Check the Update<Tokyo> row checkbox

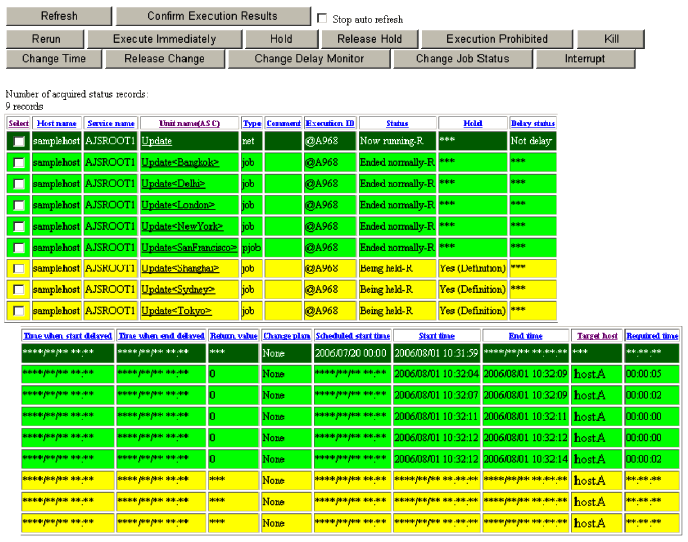pyautogui.click(x=18, y=311)
